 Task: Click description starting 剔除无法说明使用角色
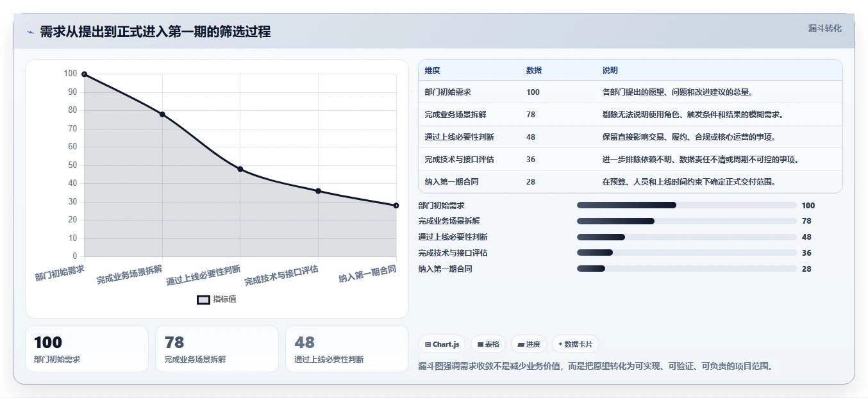pos(693,115)
